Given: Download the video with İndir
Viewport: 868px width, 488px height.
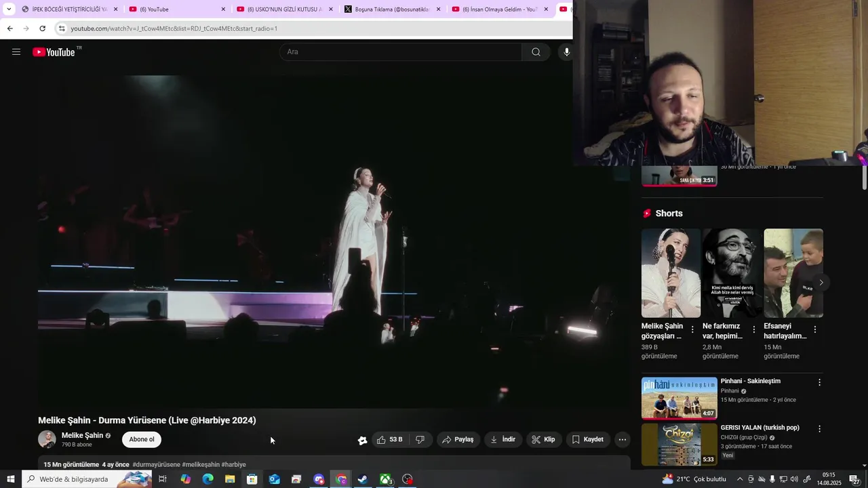Looking at the screenshot, I should pyautogui.click(x=503, y=439).
